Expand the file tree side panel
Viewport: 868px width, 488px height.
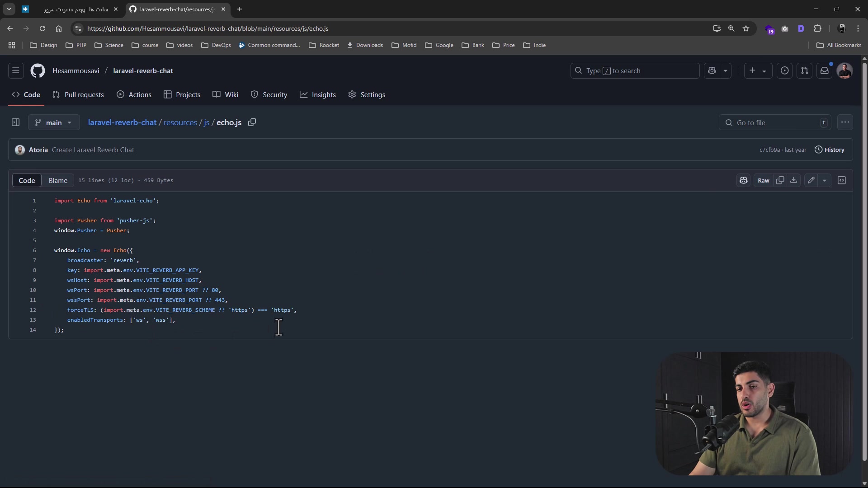[x=15, y=122]
